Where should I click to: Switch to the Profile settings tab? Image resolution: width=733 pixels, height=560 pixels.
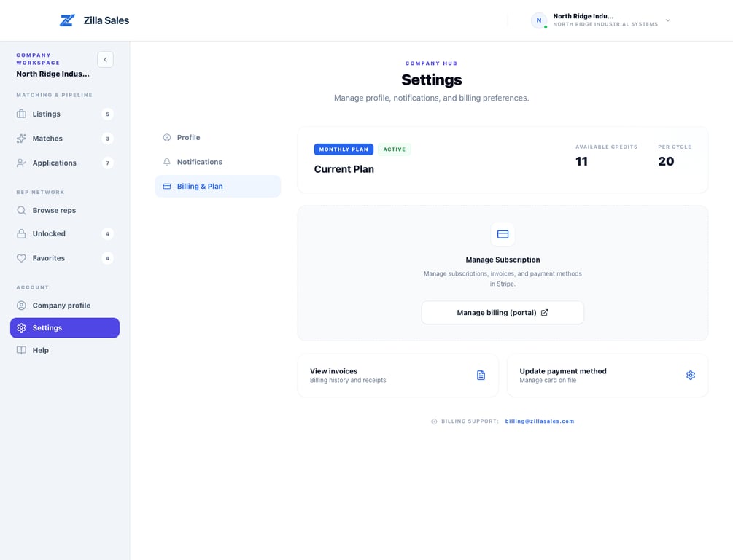[x=218, y=137]
